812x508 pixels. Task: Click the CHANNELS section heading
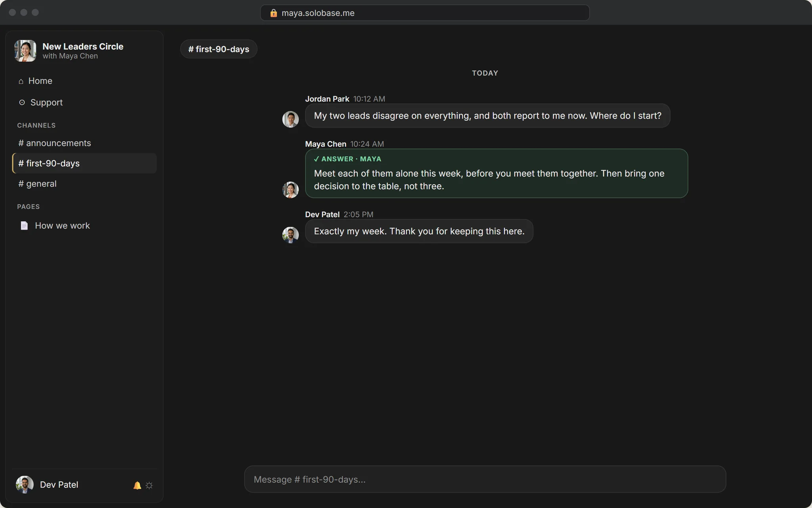36,125
